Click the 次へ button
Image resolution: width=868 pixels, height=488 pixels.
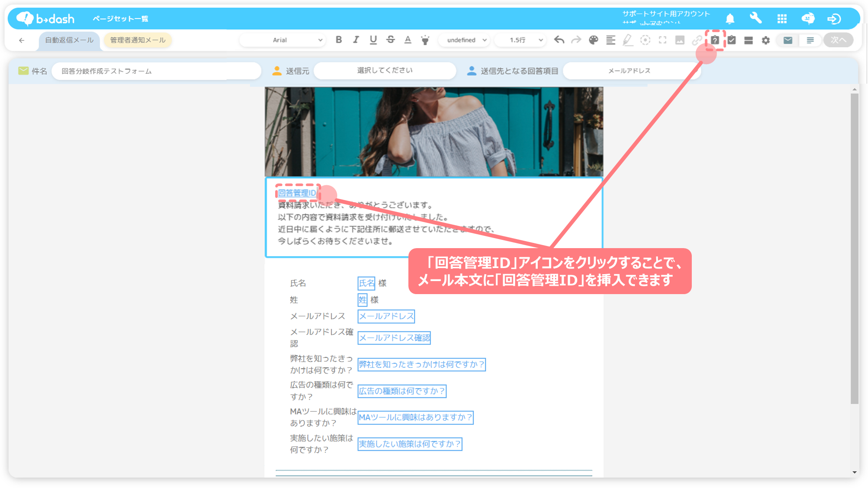[x=838, y=40]
